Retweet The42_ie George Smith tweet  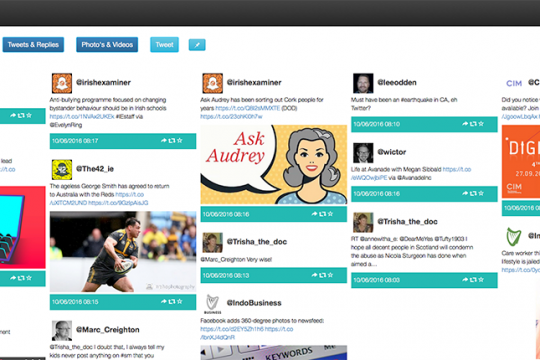[x=172, y=301]
